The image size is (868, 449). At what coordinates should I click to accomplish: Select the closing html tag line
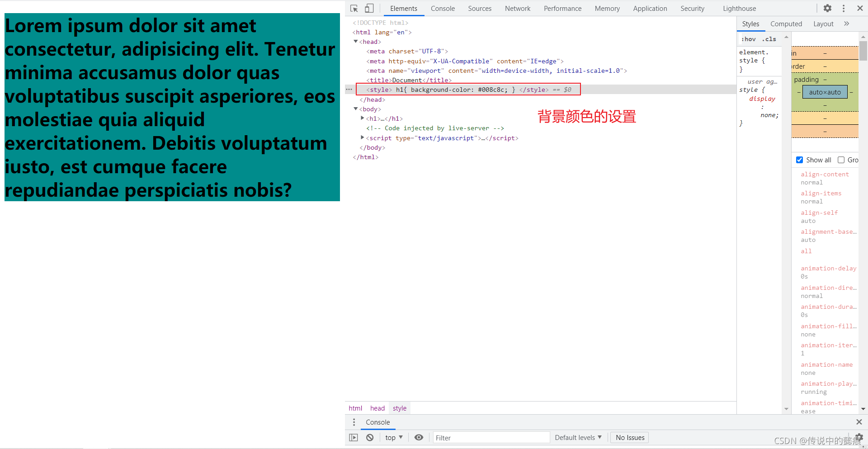[x=365, y=157]
